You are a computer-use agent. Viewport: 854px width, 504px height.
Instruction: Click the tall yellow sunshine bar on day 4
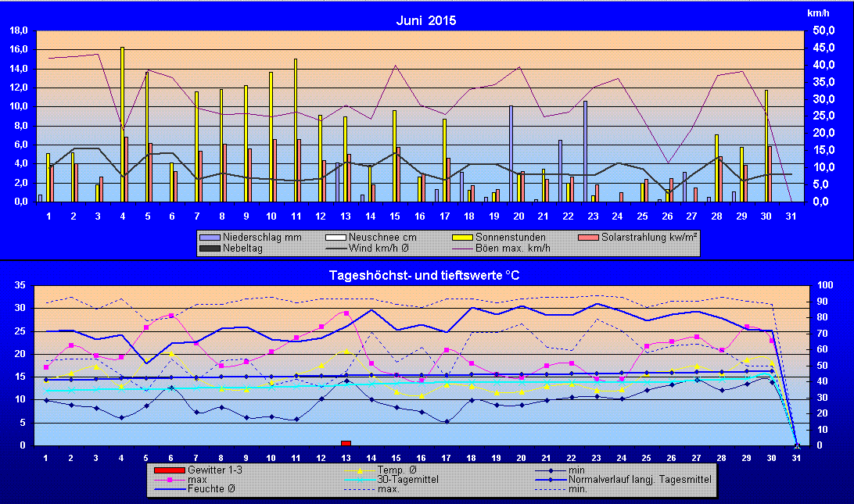(122, 125)
